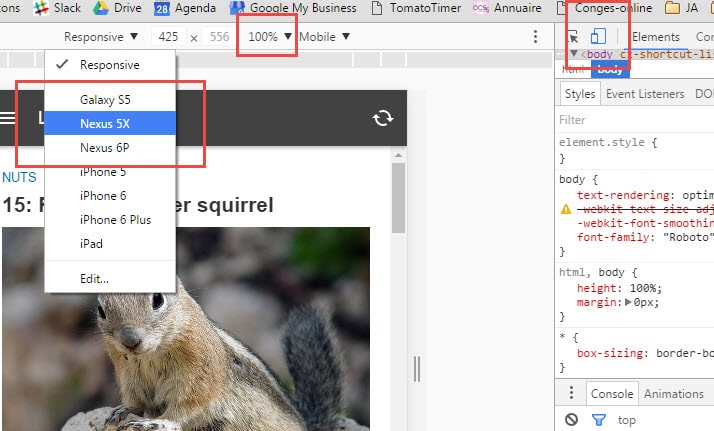
Task: Switch to the Animations drawer tab
Action: click(x=673, y=394)
